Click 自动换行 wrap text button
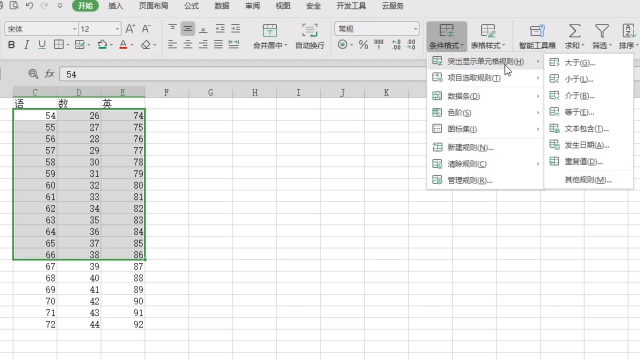The width and height of the screenshot is (640, 360). point(310,36)
